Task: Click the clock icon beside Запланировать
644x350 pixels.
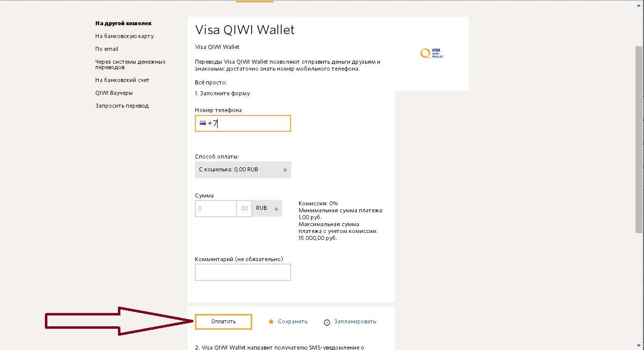Action: 327,322
